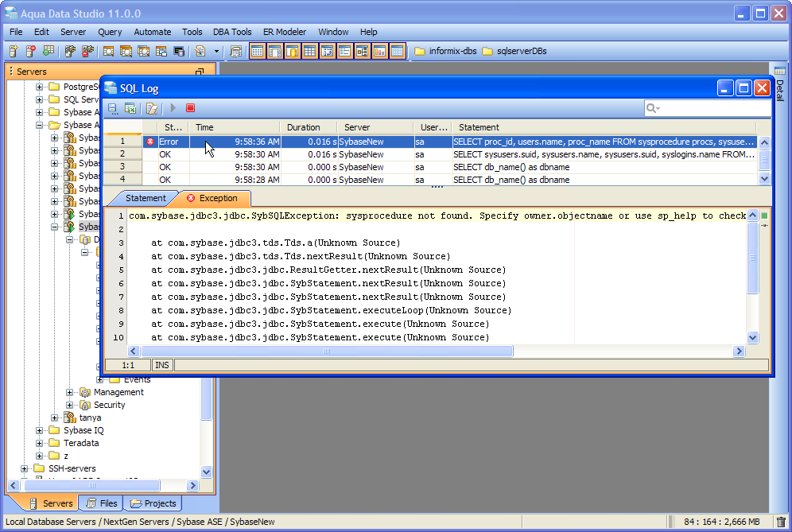The height and width of the screenshot is (532, 792).
Task: Expand the tanya server node
Action: pyautogui.click(x=55, y=417)
